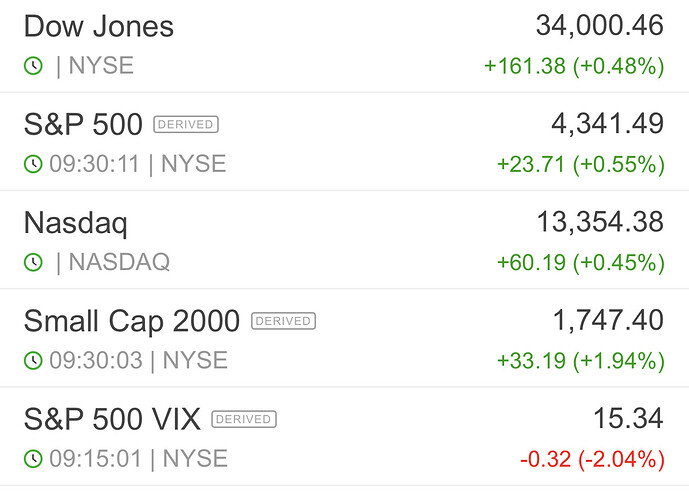Click the DERIVED badge beside S&P 500
Image resolution: width=689 pixels, height=500 pixels.
point(185,125)
